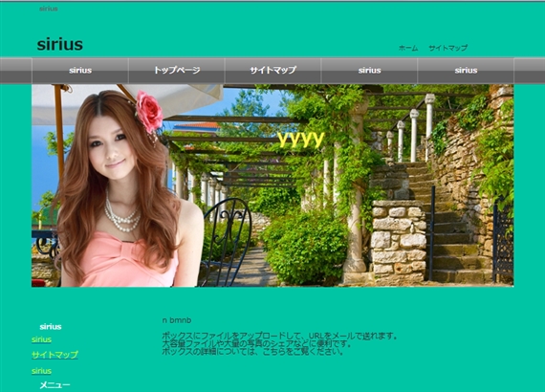Click the white メニュー heading in the sidebar
545x392 pixels.
click(x=54, y=384)
